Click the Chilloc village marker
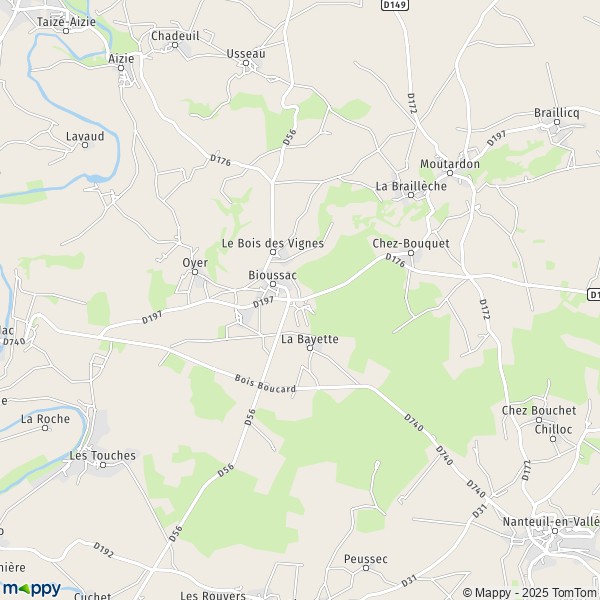This screenshot has width=600, height=600. tap(553, 439)
